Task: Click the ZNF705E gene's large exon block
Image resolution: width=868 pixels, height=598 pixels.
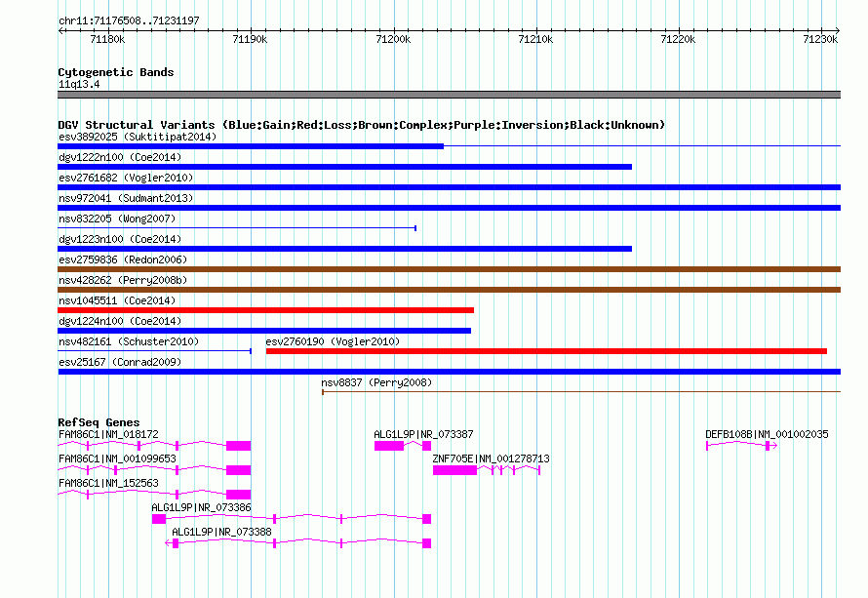Action: pos(454,470)
